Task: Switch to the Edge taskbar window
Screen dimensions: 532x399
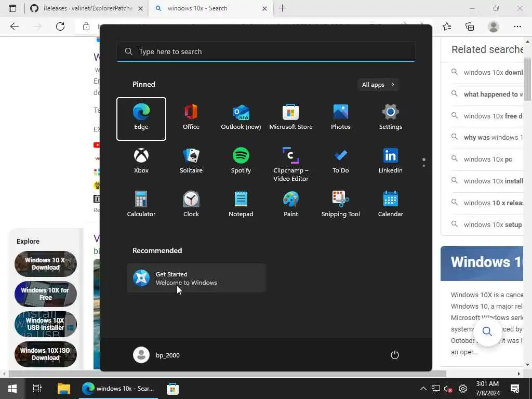Action: point(118,389)
